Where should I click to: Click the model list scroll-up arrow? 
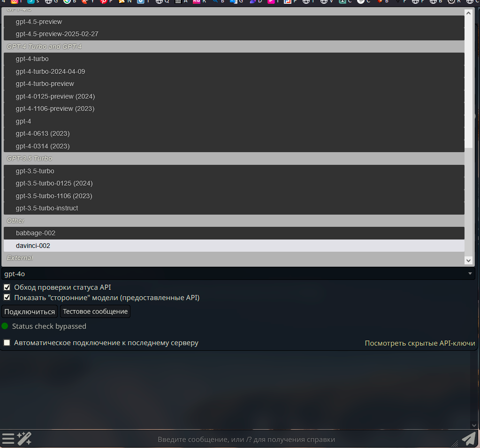coord(468,13)
